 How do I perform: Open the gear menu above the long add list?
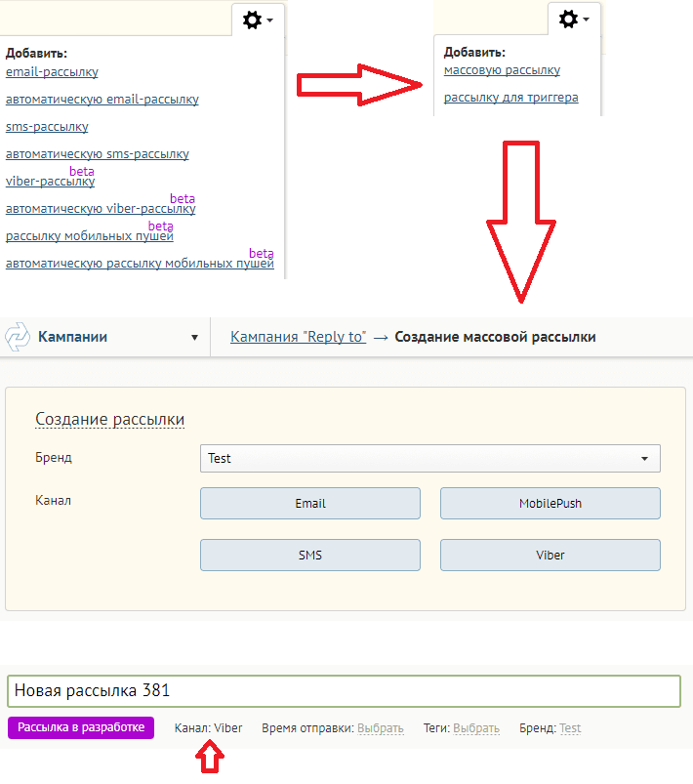click(x=258, y=20)
